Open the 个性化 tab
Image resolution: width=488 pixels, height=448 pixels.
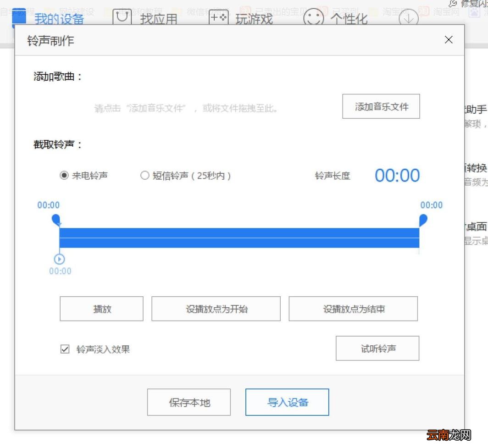[x=349, y=19]
